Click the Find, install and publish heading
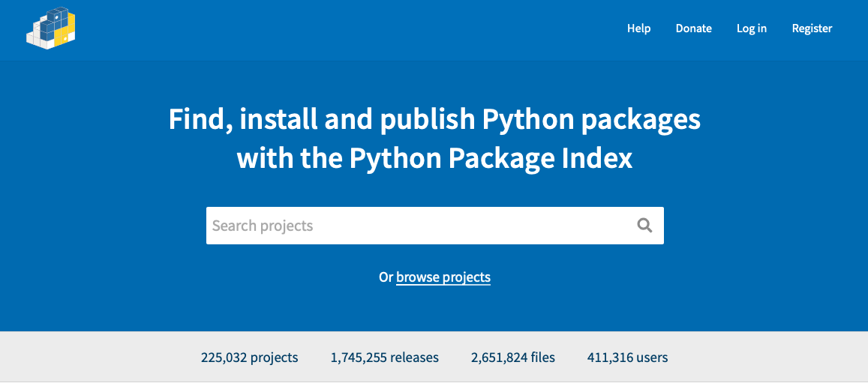Screen dimensions: 868x383 tap(434, 139)
